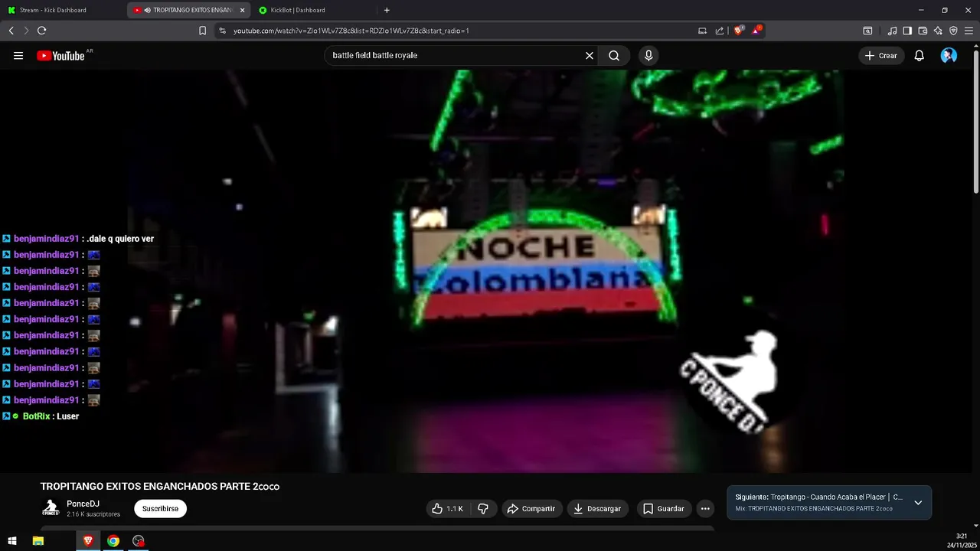Install or cast page from address bar
Image resolution: width=980 pixels, height=551 pixels.
click(702, 31)
